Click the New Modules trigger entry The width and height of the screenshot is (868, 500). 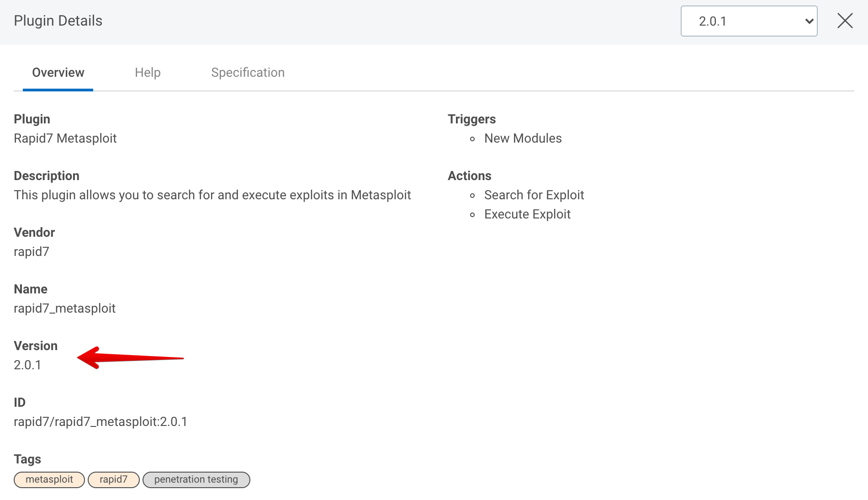(523, 138)
